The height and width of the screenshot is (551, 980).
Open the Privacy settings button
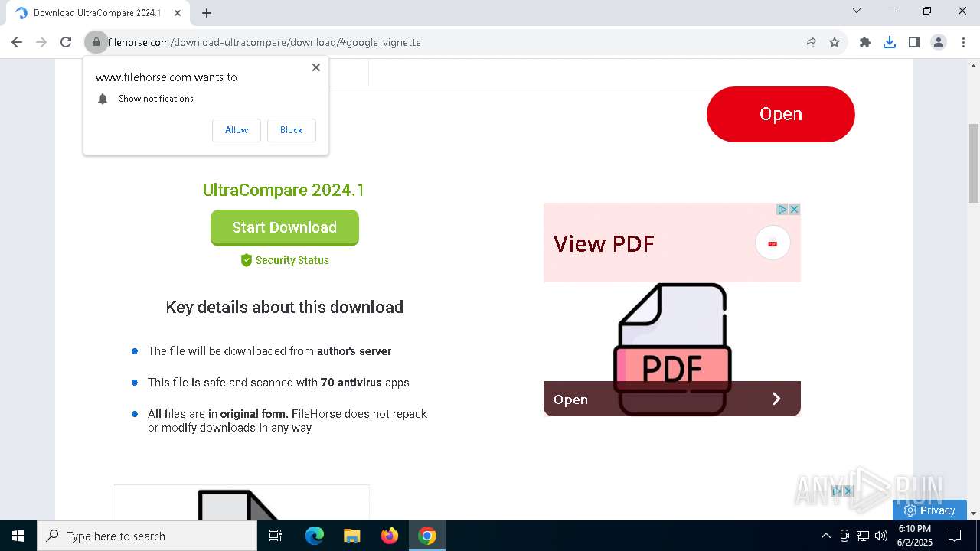pos(929,510)
